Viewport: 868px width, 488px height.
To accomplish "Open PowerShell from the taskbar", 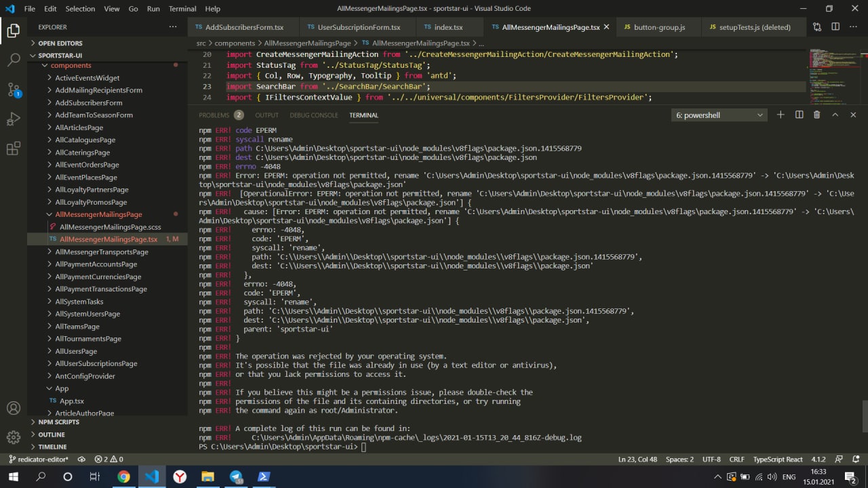I will 264,476.
